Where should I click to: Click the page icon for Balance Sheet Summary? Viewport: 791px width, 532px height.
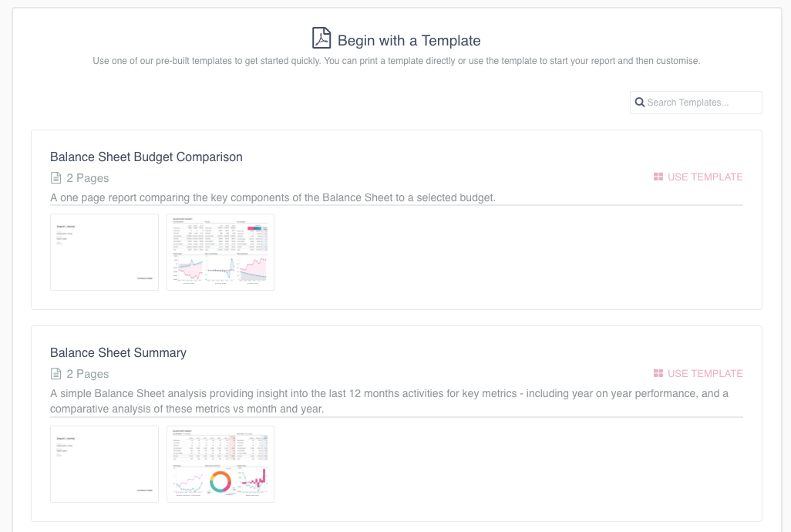point(56,374)
